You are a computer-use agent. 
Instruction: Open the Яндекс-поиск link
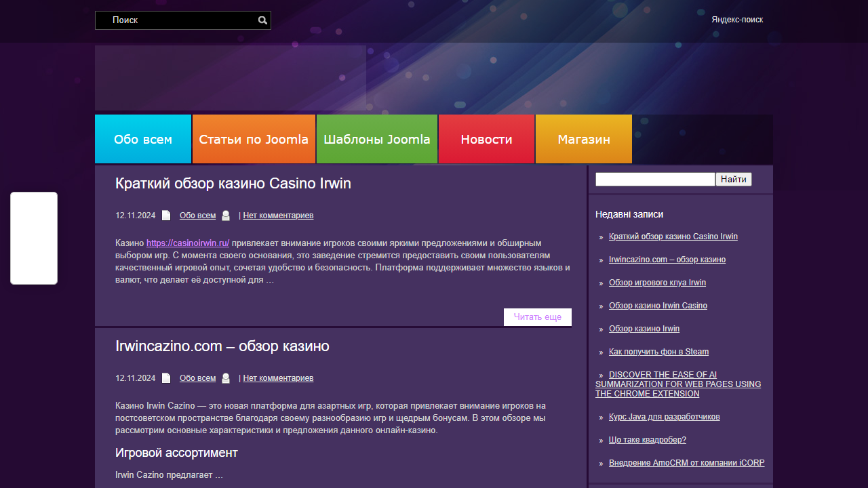tap(736, 20)
